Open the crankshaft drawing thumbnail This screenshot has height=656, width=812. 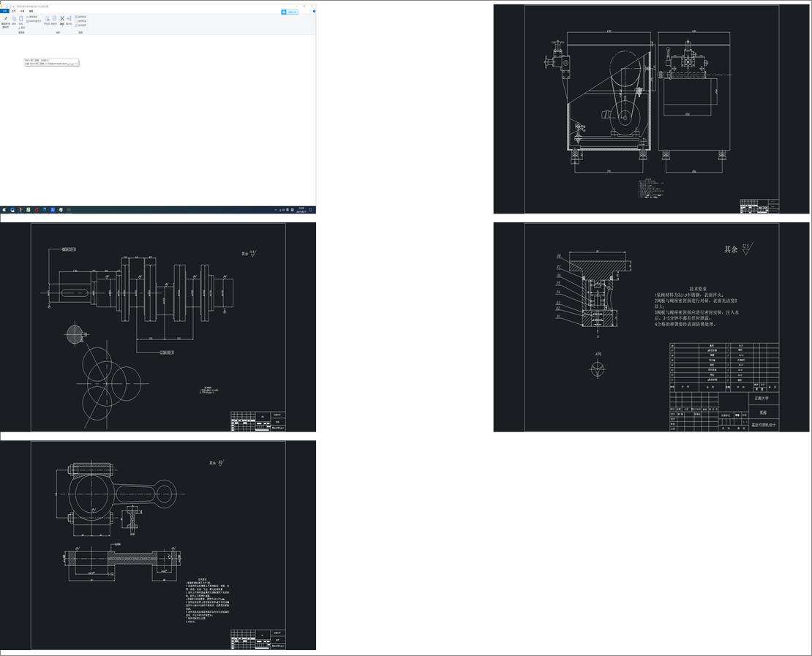(x=158, y=327)
